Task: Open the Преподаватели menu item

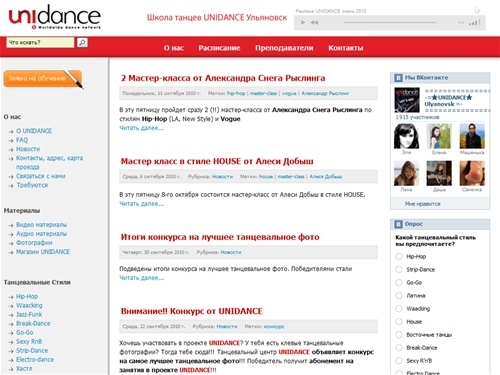Action: [284, 48]
